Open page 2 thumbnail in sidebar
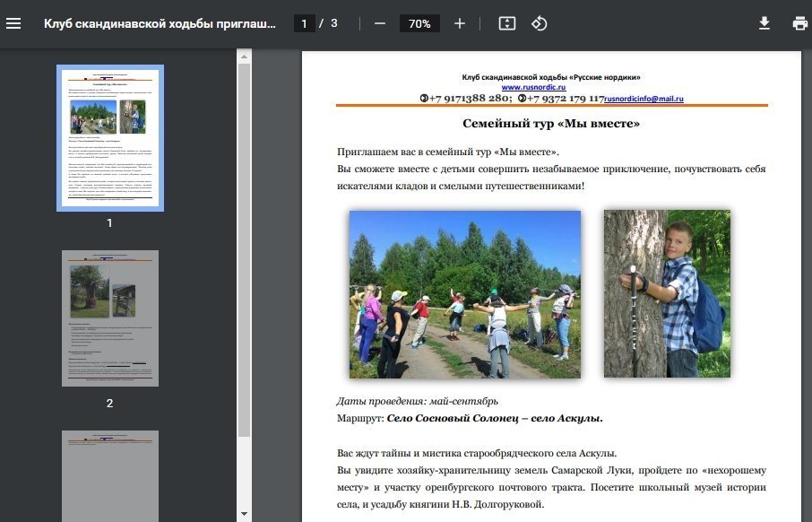The image size is (812, 522). pyautogui.click(x=110, y=318)
